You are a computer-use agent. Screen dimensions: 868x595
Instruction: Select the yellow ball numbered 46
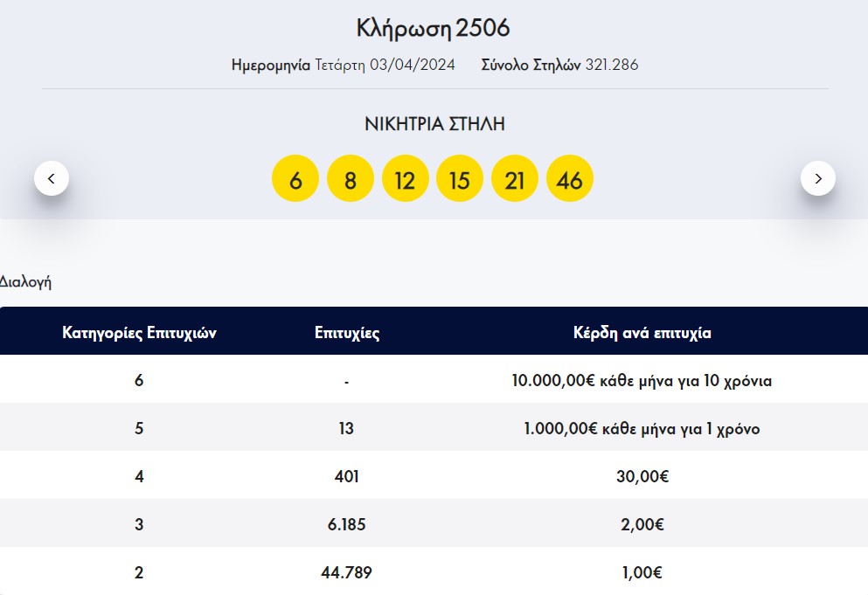[570, 179]
